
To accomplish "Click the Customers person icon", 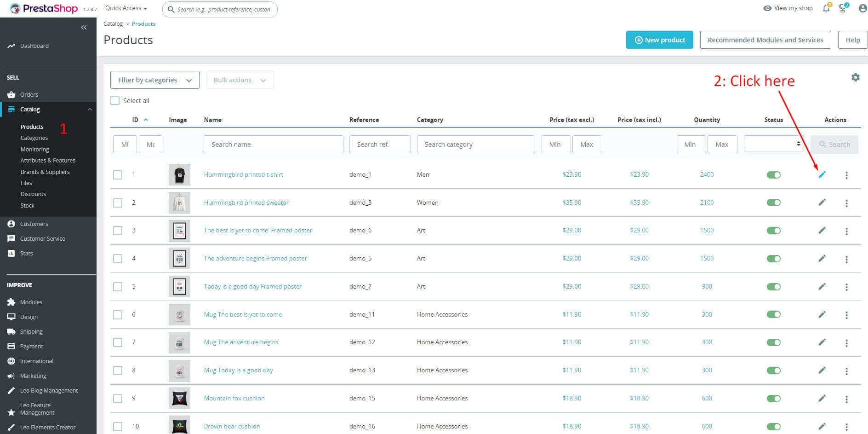I will click(11, 224).
